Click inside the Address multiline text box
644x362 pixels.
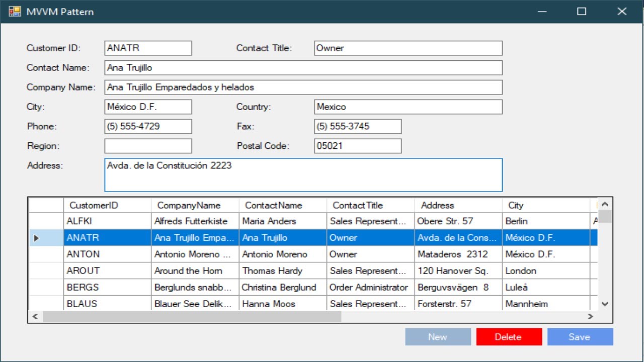point(303,175)
